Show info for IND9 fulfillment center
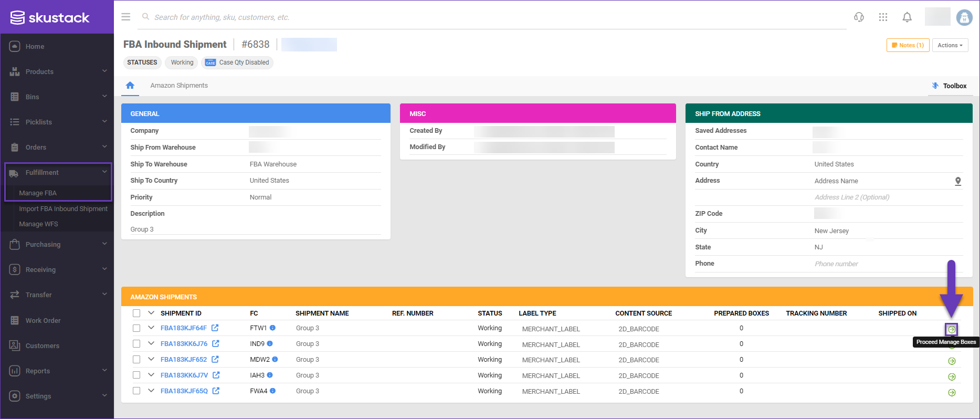The width and height of the screenshot is (980, 419). point(270,343)
